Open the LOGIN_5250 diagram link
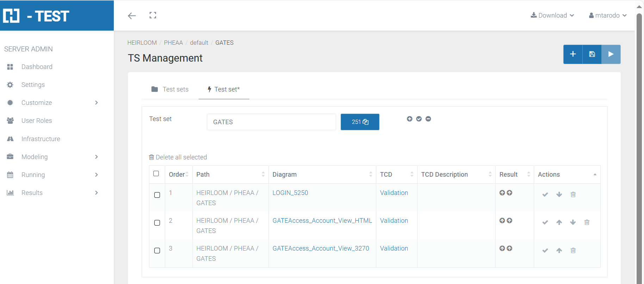 [x=290, y=193]
